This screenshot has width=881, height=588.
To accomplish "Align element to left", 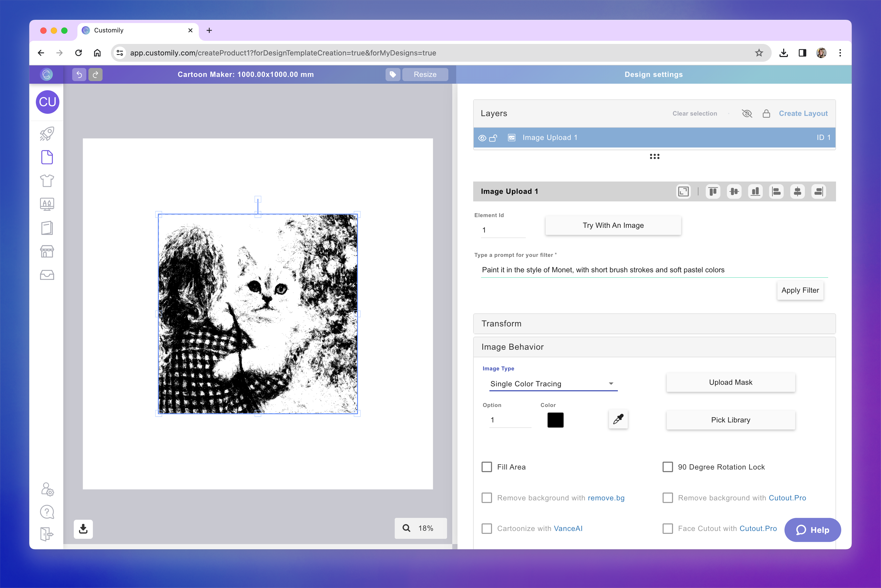I will (776, 192).
